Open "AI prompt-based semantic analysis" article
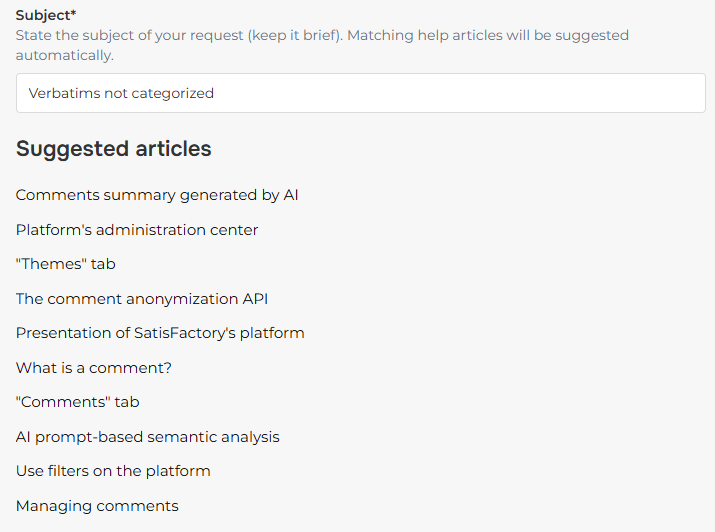715x532 pixels. 148,437
